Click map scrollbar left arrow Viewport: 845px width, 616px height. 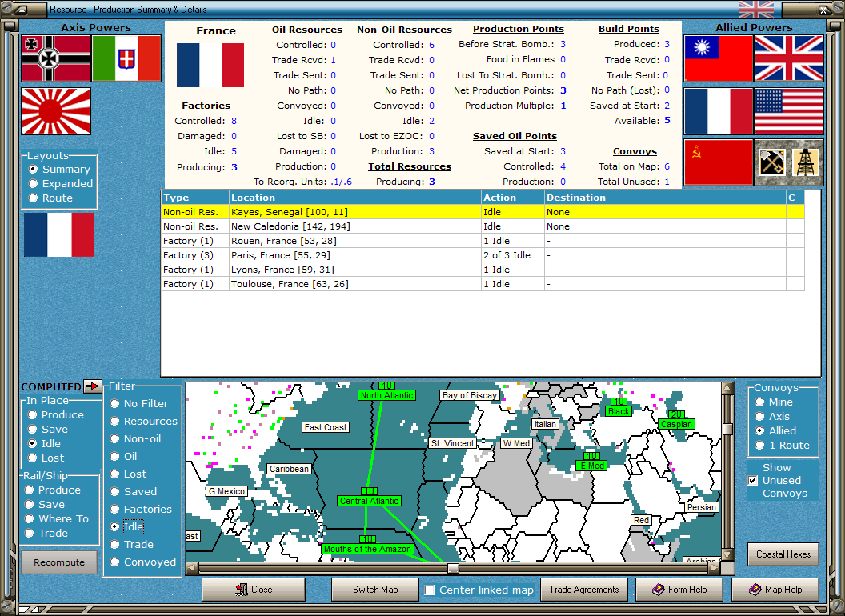[192, 568]
